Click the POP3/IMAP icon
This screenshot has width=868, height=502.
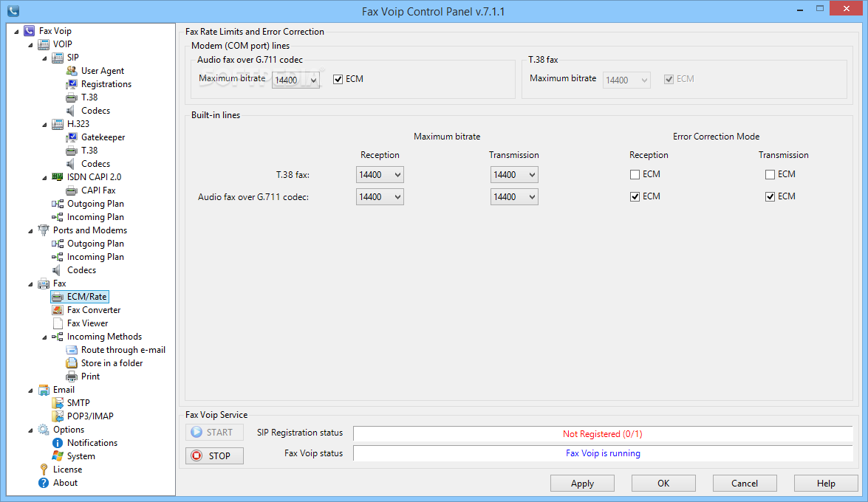point(58,416)
